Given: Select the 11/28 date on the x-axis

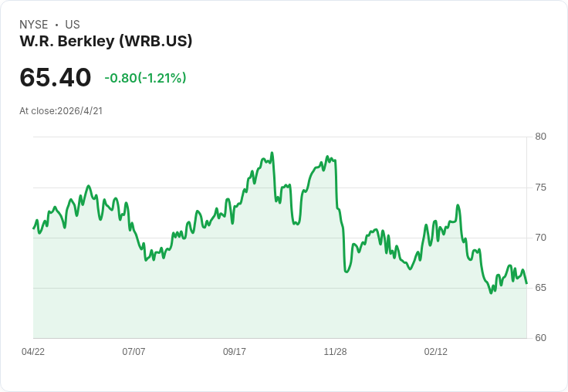Looking at the screenshot, I should click(x=335, y=352).
